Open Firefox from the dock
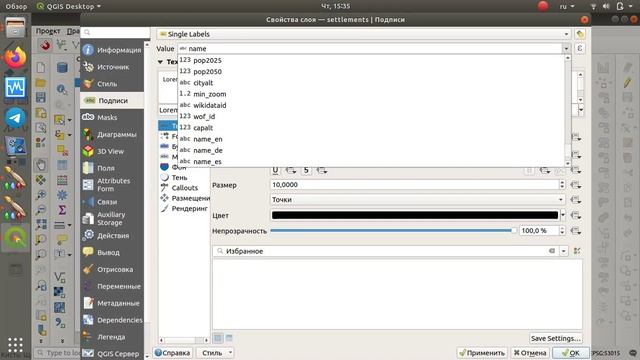This screenshot has width=640, height=360. pos(16,57)
